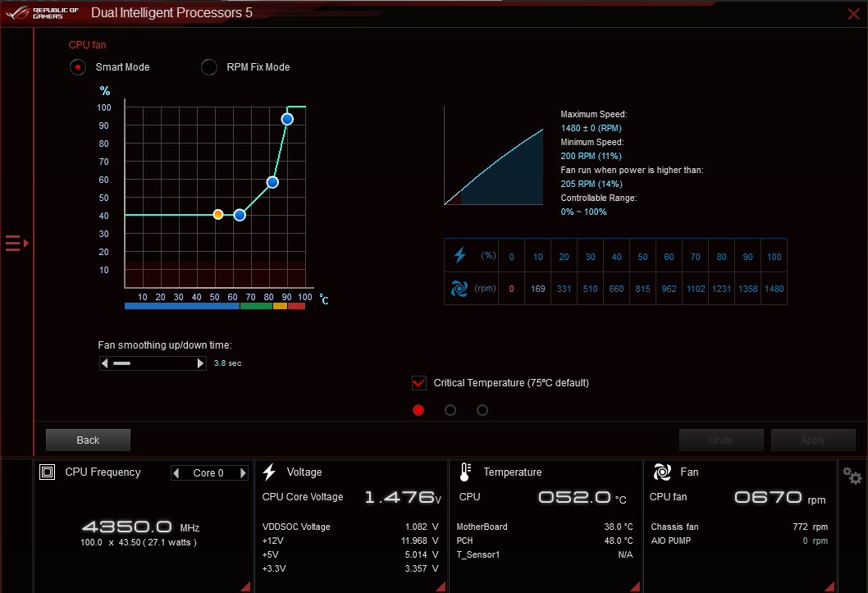Click the Fan panel fan icon
Image resolution: width=868 pixels, height=593 pixels.
click(x=662, y=472)
